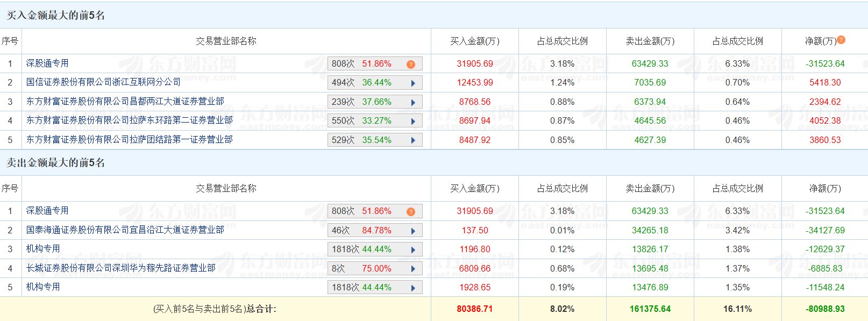Image resolution: width=868 pixels, height=321 pixels.
Task: Expand arrow for 拉萨东环路第二证券营业部 row
Action: [x=413, y=121]
